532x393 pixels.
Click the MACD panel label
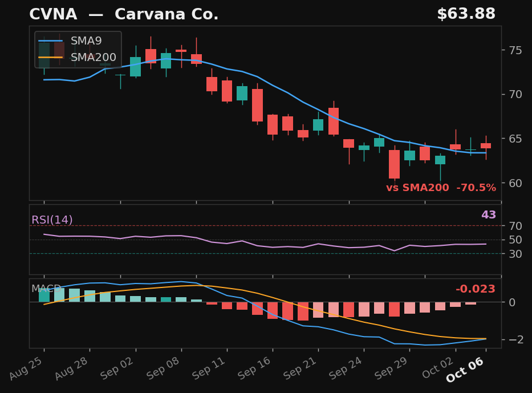point(46,289)
